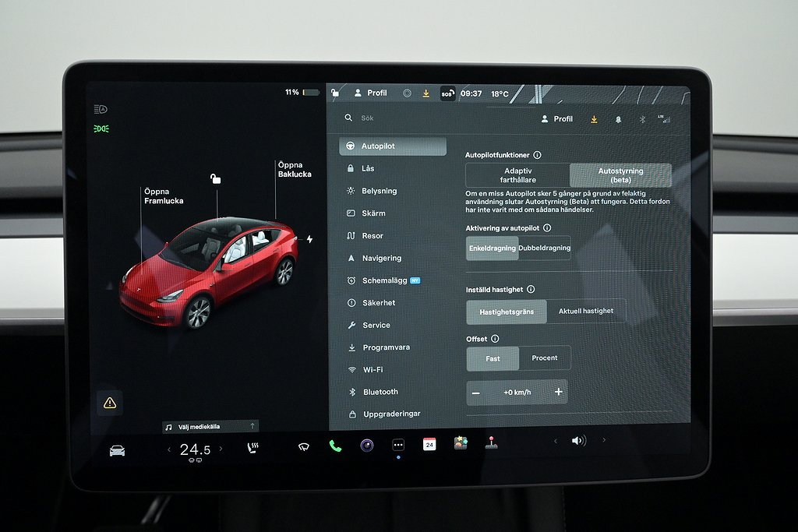Increase speed offset with plus button
This screenshot has width=798, height=532.
coord(558,392)
